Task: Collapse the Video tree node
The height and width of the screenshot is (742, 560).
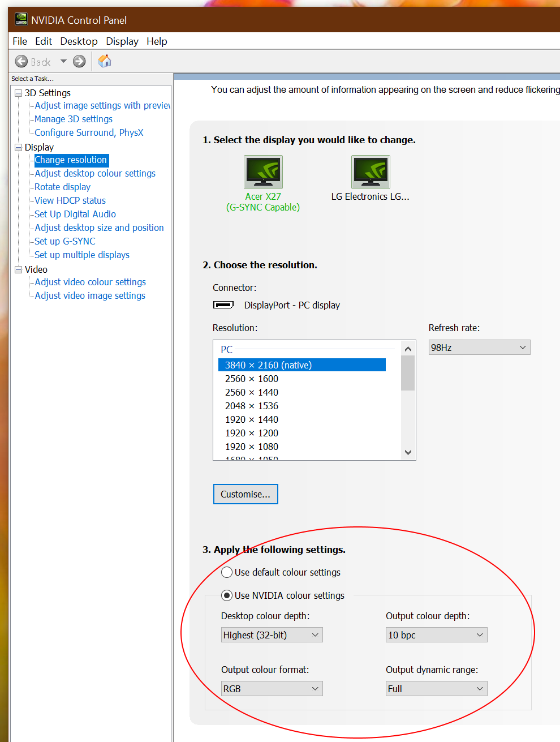Action: click(18, 269)
